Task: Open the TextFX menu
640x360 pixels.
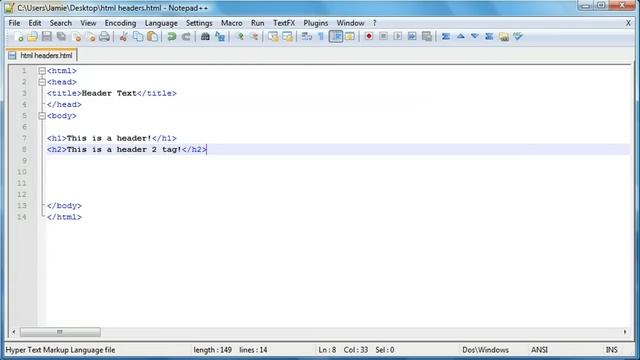Action: pos(284,23)
